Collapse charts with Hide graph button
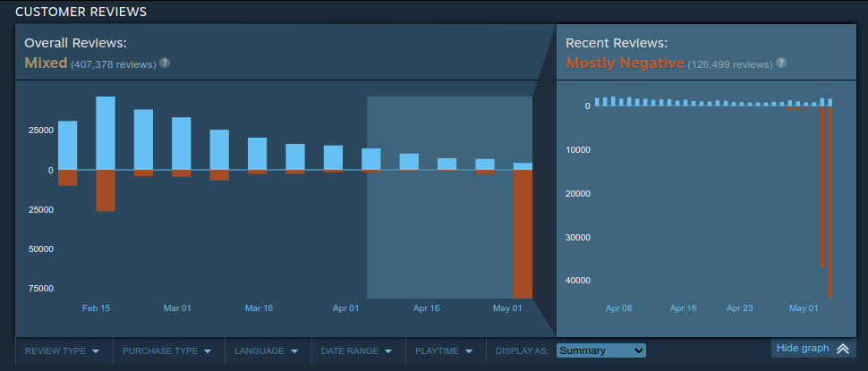Viewport: 868px width, 371px height. click(813, 348)
